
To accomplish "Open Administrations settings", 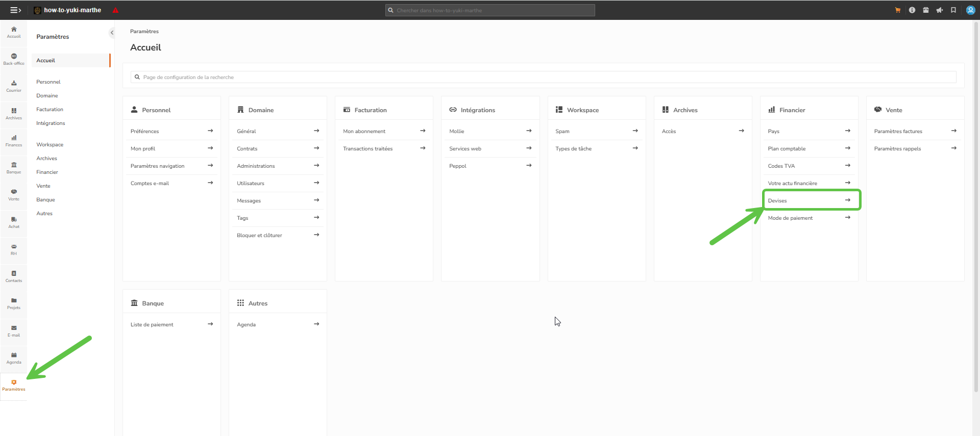I will coord(278,166).
